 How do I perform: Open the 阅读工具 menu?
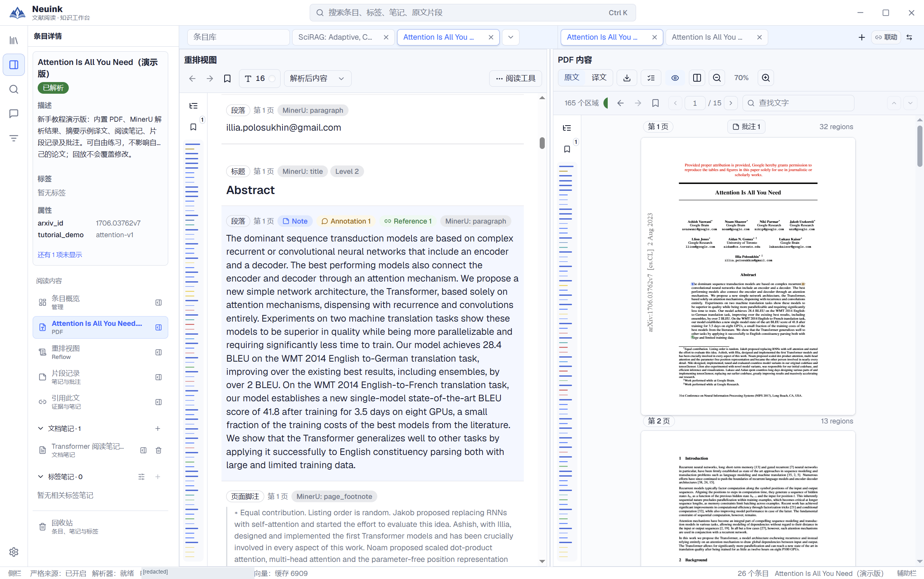(516, 79)
